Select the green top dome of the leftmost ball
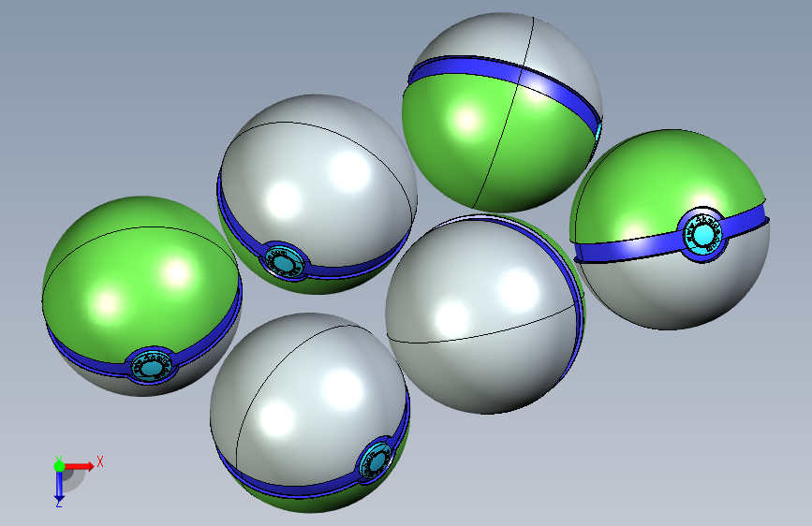Viewport: 812px width, 526px height. 140,280
